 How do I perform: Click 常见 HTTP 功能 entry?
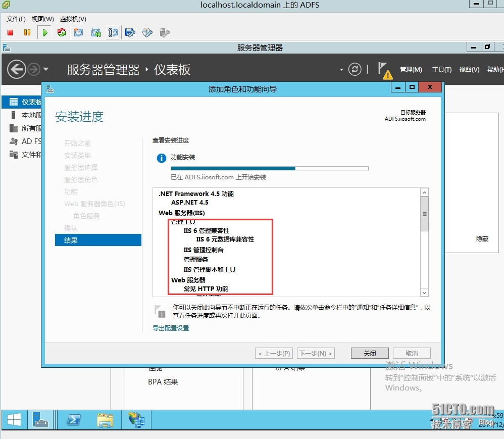point(206,289)
